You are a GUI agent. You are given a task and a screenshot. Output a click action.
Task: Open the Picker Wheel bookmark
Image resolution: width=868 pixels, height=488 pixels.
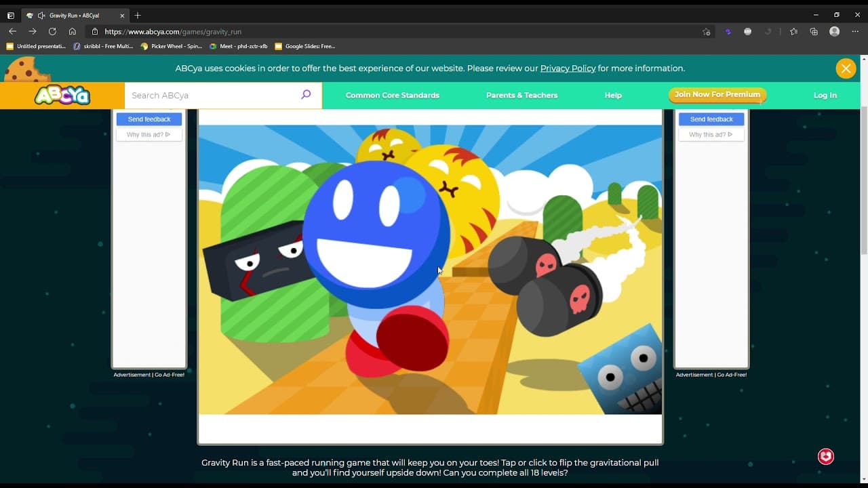click(172, 46)
